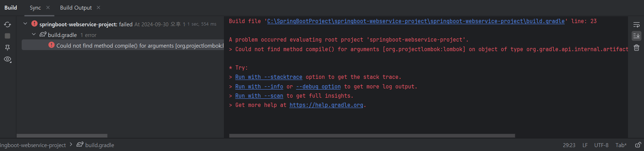Toggle Scroll to End icon
Image resolution: width=644 pixels, height=151 pixels.
point(637,36)
